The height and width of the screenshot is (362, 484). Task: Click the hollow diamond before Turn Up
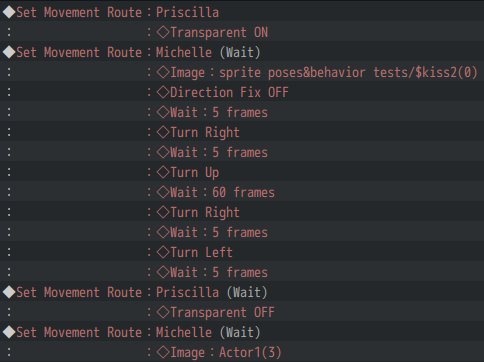coord(163,172)
